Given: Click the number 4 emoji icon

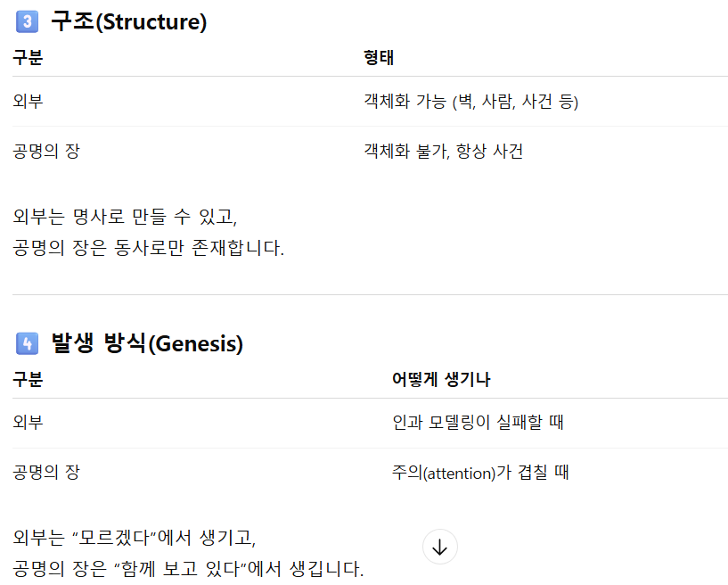Looking at the screenshot, I should 28,344.
